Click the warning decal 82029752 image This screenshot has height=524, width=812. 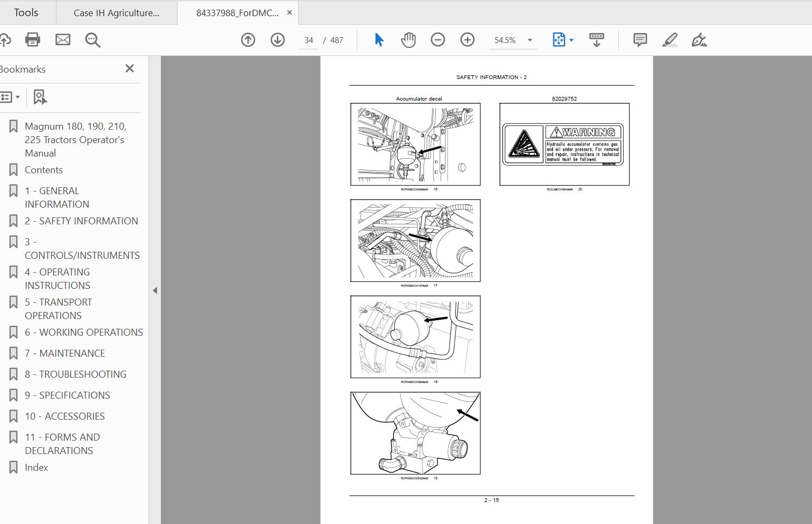pos(564,144)
